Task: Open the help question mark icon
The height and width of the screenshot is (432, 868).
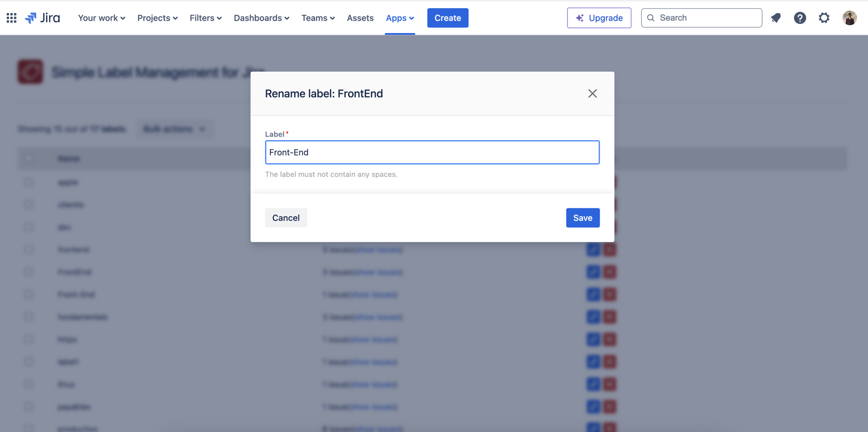Action: pos(800,18)
